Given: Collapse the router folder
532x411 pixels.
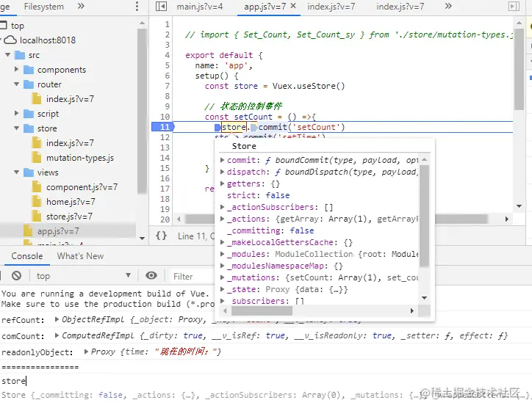Looking at the screenshot, I should tap(16, 84).
